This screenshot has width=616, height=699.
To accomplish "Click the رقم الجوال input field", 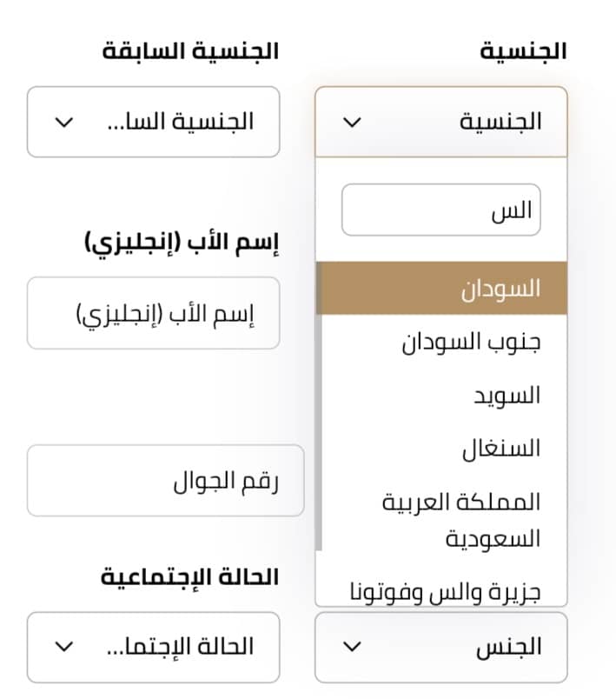I will click(x=165, y=480).
